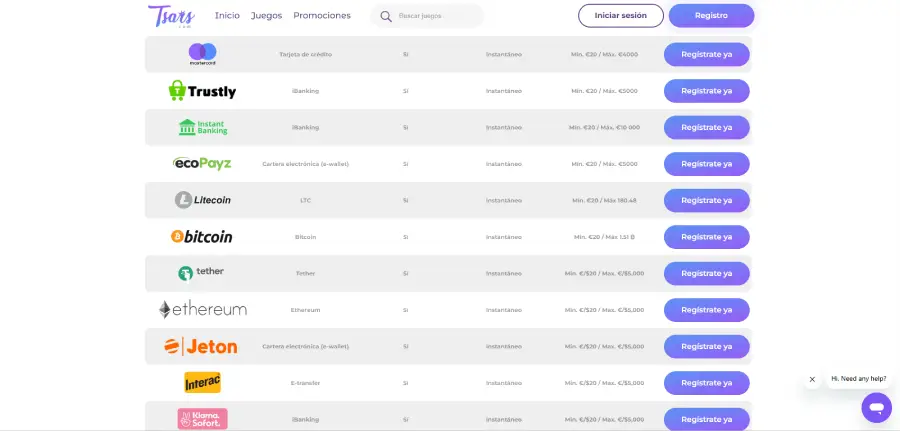The width and height of the screenshot is (900, 431).
Task: Click Regístrate ya in Litecoin row
Action: pos(707,200)
